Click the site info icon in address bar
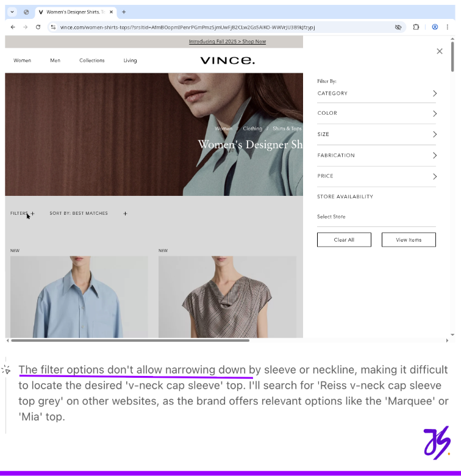Image resolution: width=461 pixels, height=476 pixels. pyautogui.click(x=53, y=27)
